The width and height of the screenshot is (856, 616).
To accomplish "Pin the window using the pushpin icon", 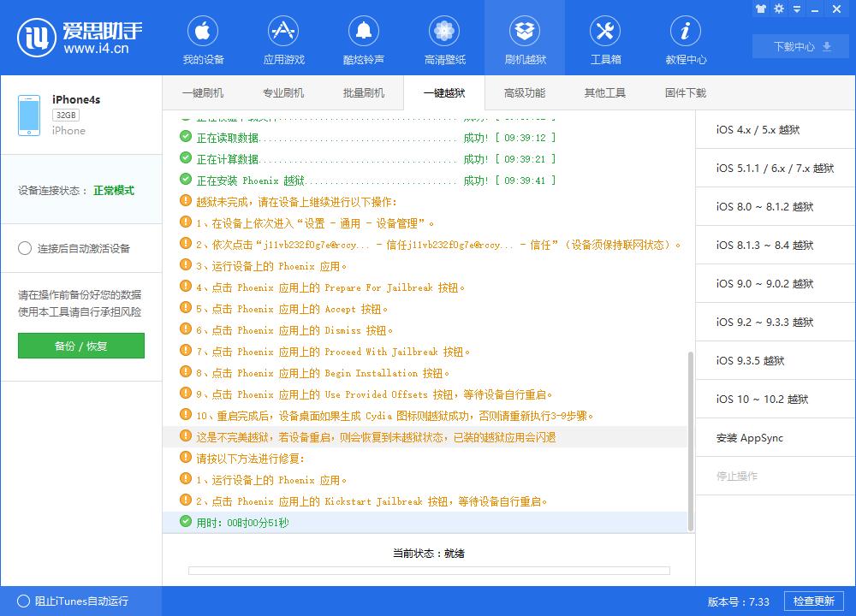I will point(760,9).
